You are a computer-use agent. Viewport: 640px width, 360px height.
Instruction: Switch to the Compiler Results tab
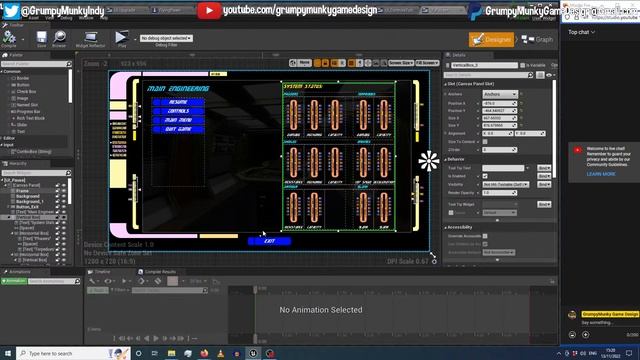(x=157, y=272)
